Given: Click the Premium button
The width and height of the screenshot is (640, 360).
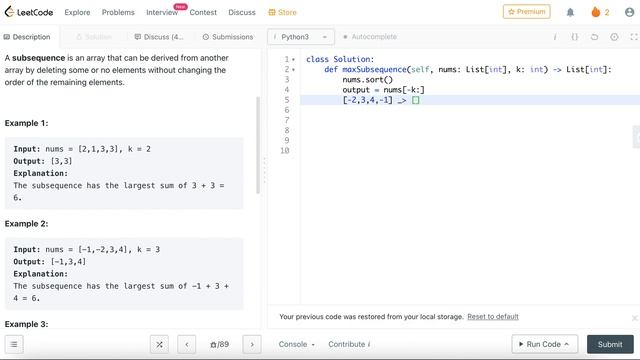Looking at the screenshot, I should click(527, 12).
